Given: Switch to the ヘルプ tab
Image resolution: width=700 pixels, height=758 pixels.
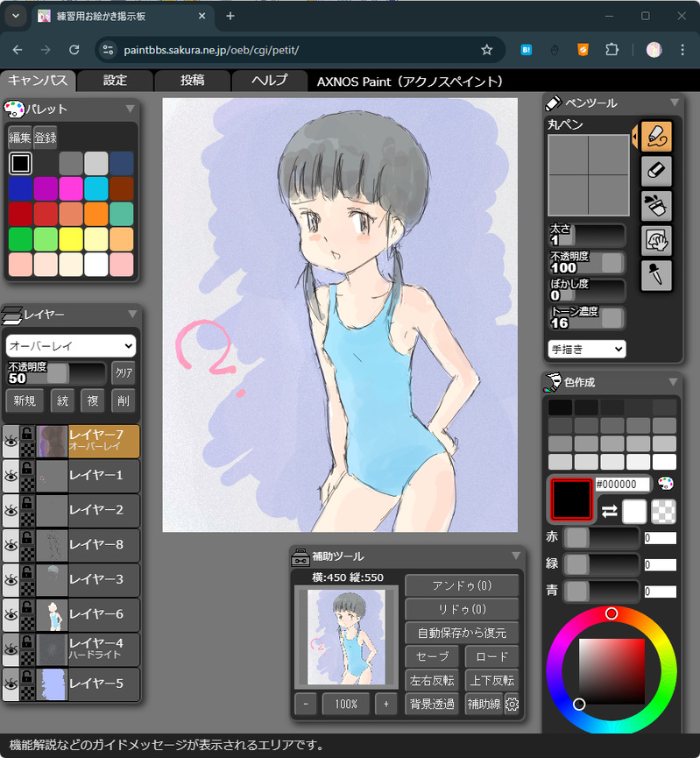Looking at the screenshot, I should tap(269, 81).
